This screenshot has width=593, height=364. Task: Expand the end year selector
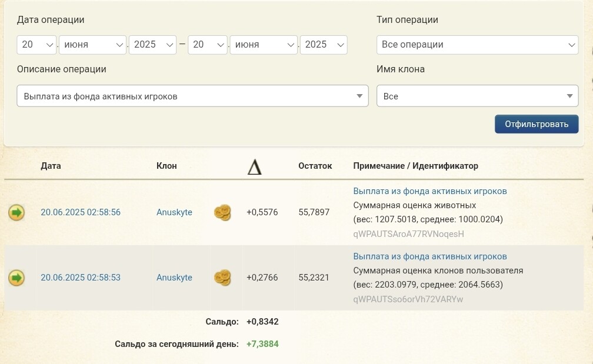pyautogui.click(x=323, y=45)
